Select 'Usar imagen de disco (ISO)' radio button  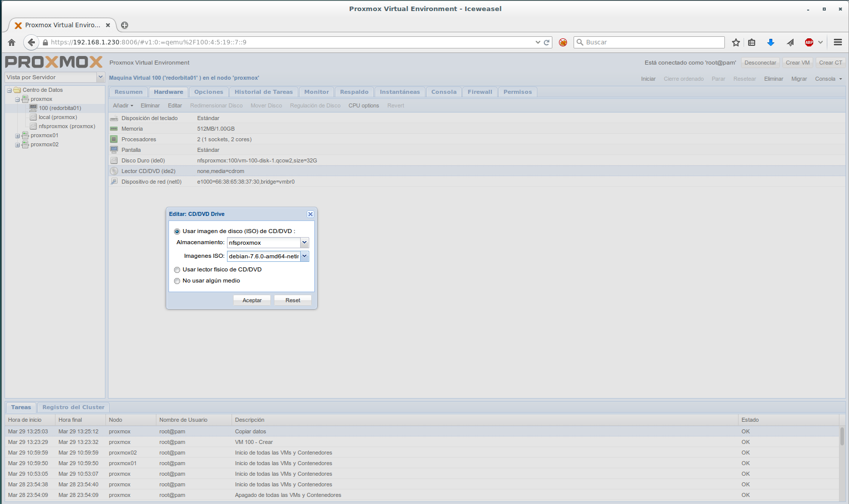(177, 232)
